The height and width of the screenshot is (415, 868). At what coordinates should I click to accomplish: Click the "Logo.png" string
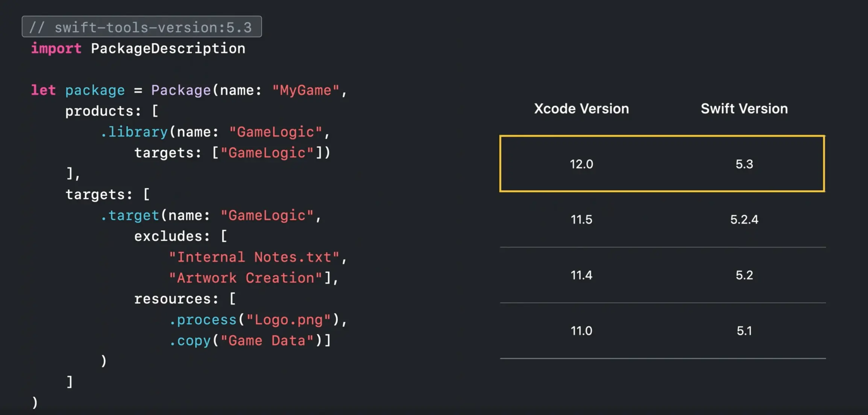(288, 320)
